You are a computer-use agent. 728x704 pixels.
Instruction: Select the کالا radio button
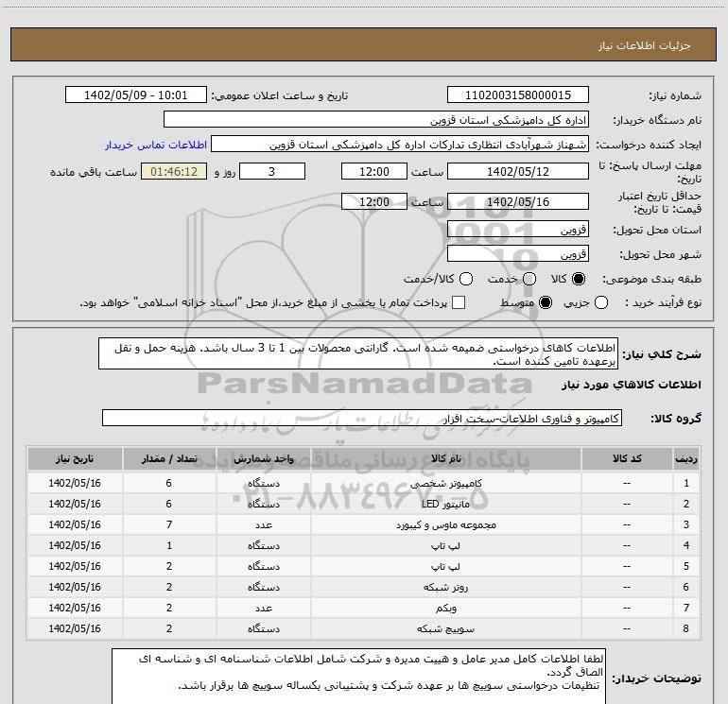579,279
